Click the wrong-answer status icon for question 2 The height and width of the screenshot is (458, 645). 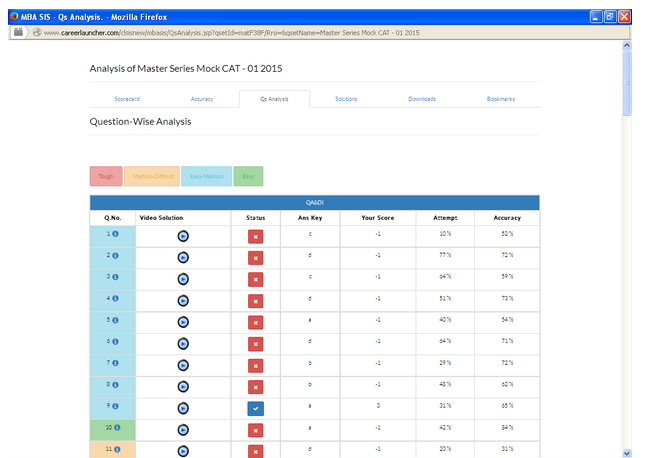(x=255, y=258)
